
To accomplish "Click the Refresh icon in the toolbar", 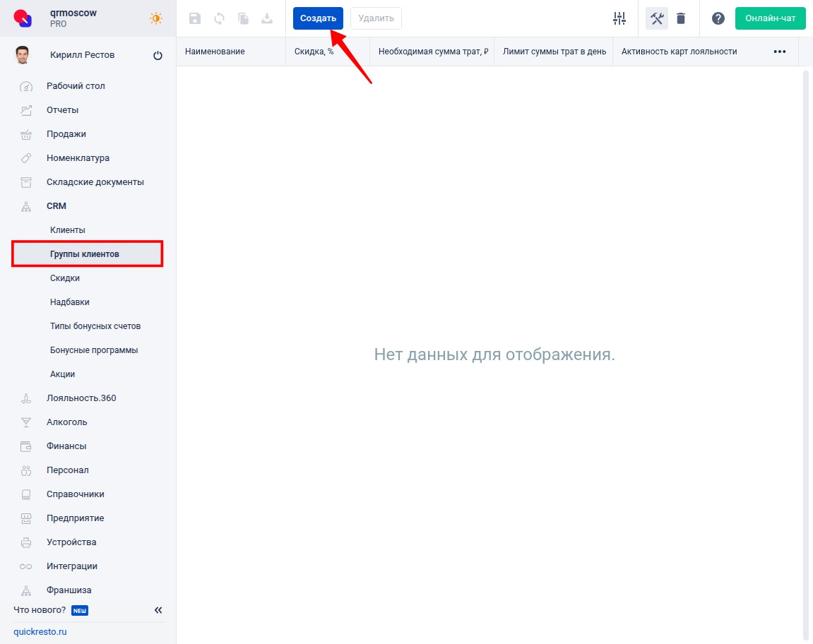I will click(219, 18).
